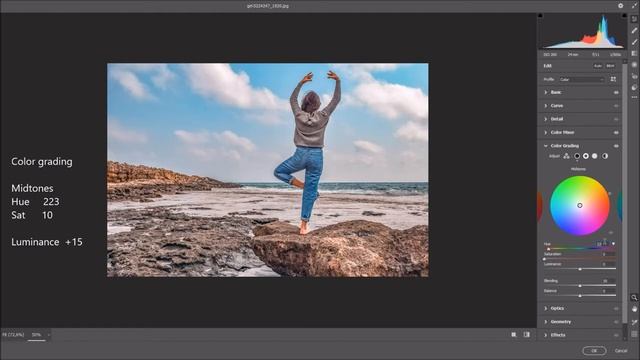Click the B&W button
640x360 pixels.
click(x=611, y=66)
